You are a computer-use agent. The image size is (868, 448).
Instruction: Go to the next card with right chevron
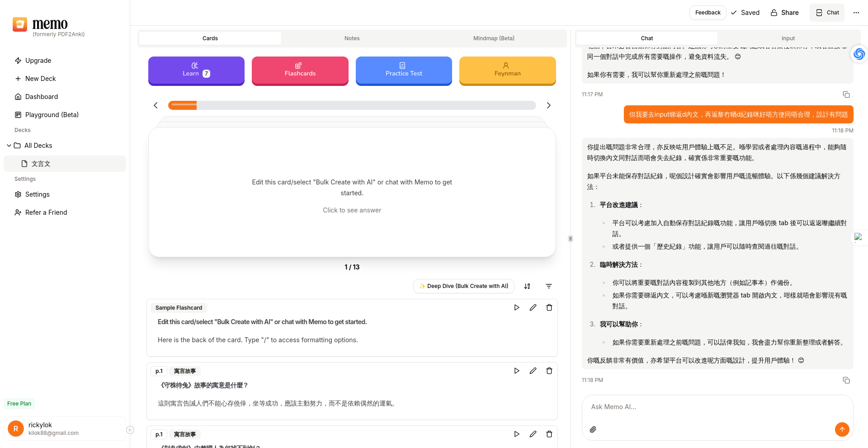[x=549, y=105]
